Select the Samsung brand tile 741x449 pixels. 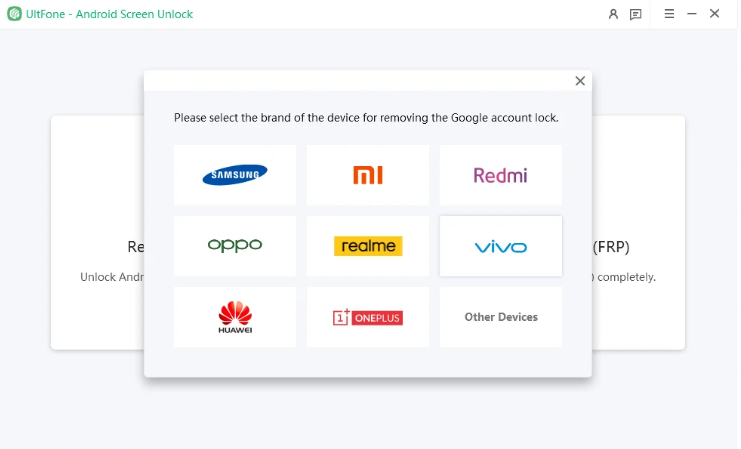235,175
